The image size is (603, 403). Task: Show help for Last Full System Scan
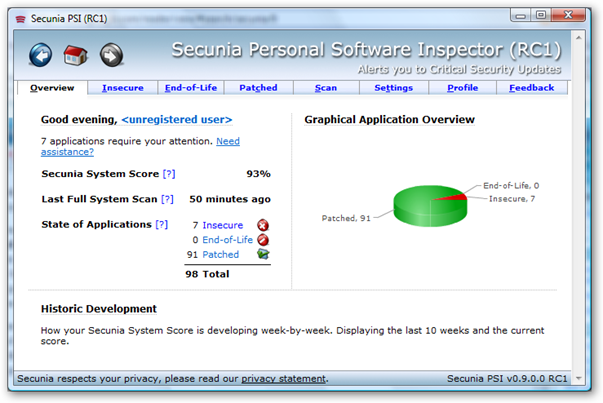click(167, 199)
